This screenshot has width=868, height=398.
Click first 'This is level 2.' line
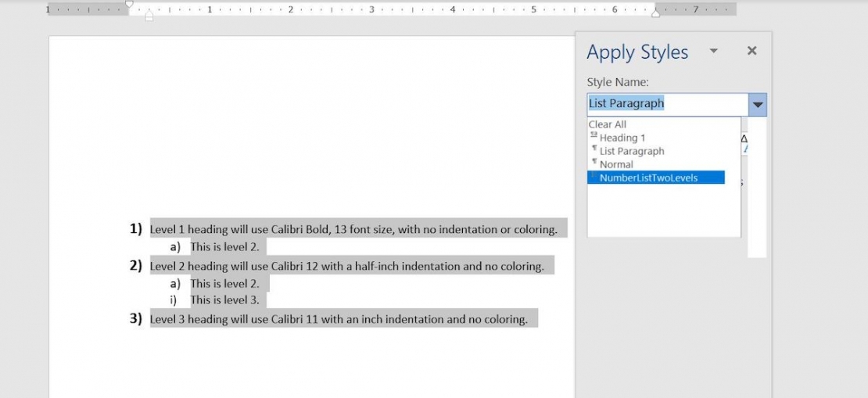point(224,247)
